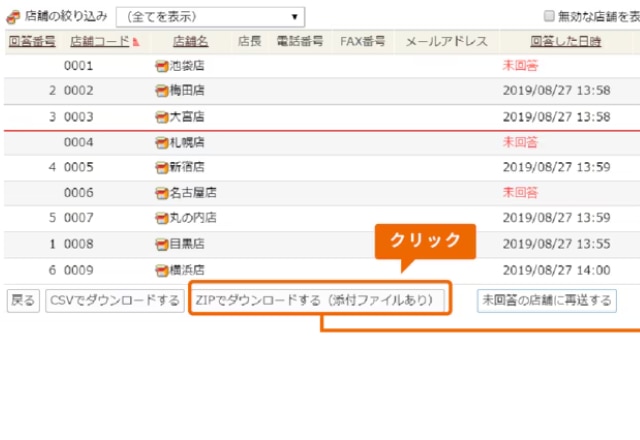Click the store icon beside 梅田店
Viewport: 640px width, 440px height.
pos(162,92)
